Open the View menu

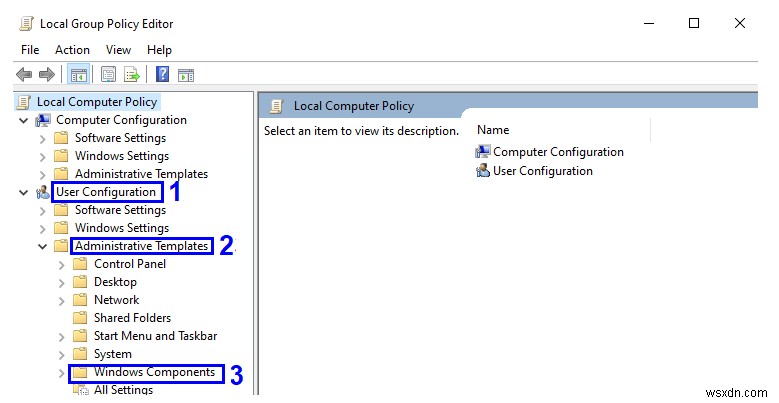point(118,50)
